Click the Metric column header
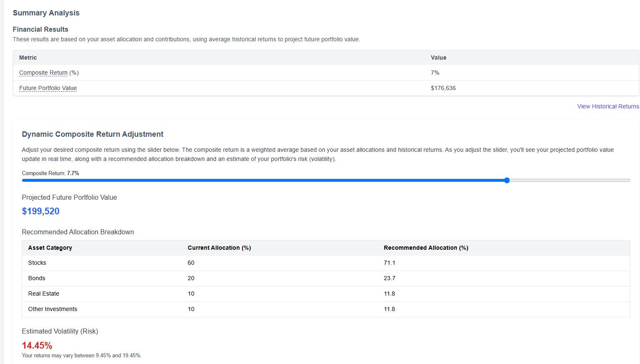 (28, 58)
